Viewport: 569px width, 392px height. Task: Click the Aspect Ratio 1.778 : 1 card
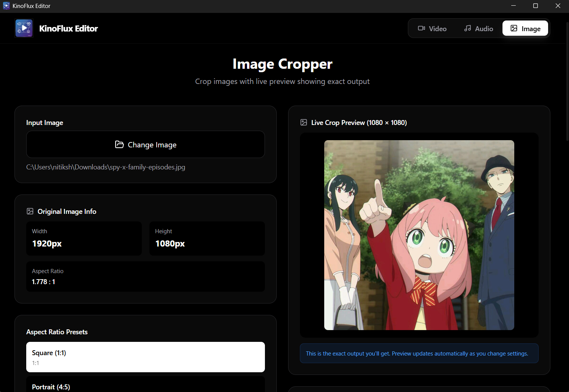tap(145, 277)
